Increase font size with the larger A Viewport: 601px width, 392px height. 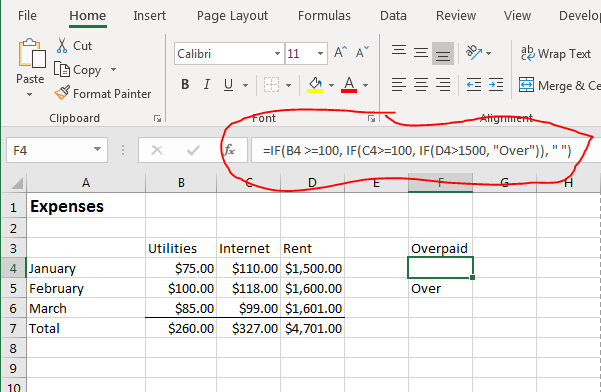(x=340, y=53)
